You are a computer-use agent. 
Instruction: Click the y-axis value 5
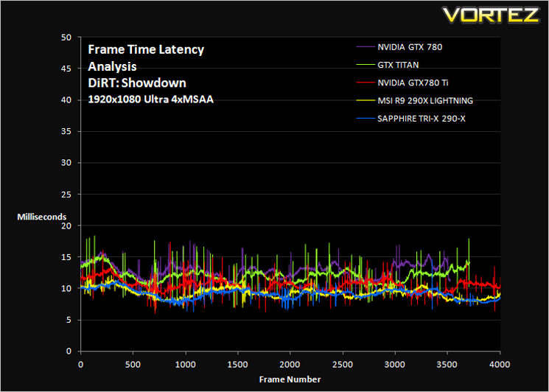(x=69, y=320)
